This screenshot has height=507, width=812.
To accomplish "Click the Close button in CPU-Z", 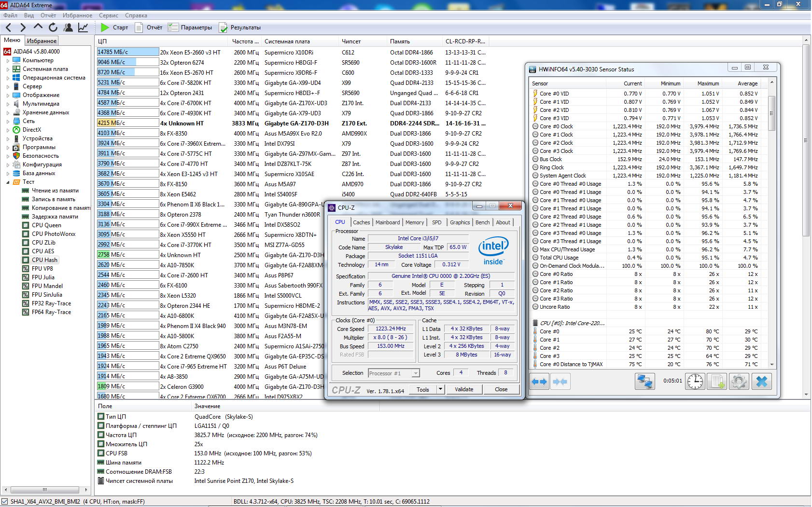I will [501, 389].
